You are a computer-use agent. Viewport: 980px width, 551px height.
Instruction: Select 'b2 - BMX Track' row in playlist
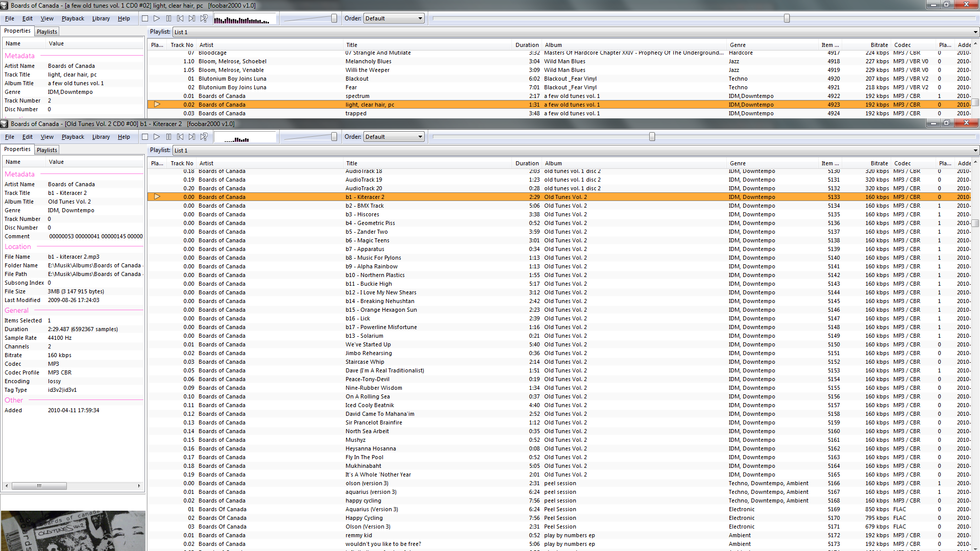[364, 206]
